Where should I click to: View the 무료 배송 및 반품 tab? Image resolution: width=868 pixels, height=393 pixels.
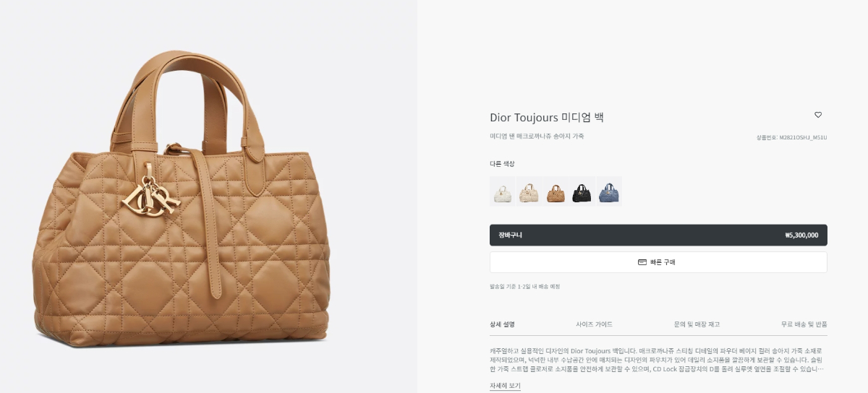click(x=804, y=324)
